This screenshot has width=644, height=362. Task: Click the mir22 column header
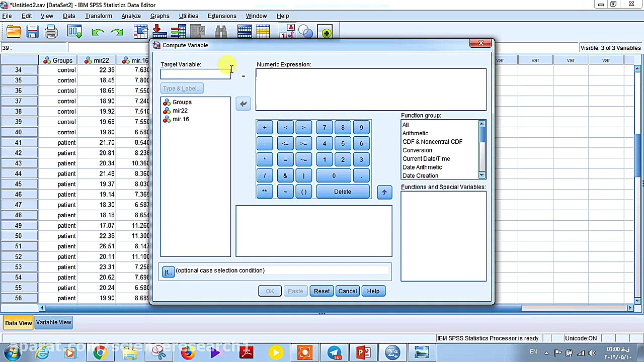coord(97,60)
